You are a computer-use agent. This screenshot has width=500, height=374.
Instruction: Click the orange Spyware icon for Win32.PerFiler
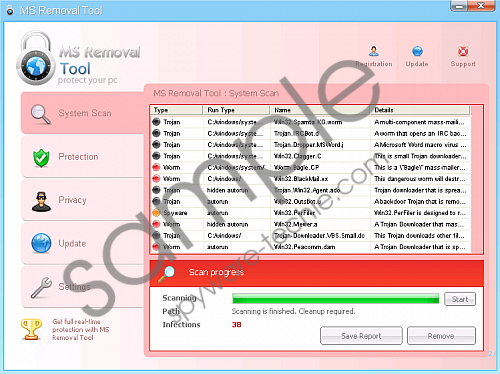tap(156, 213)
